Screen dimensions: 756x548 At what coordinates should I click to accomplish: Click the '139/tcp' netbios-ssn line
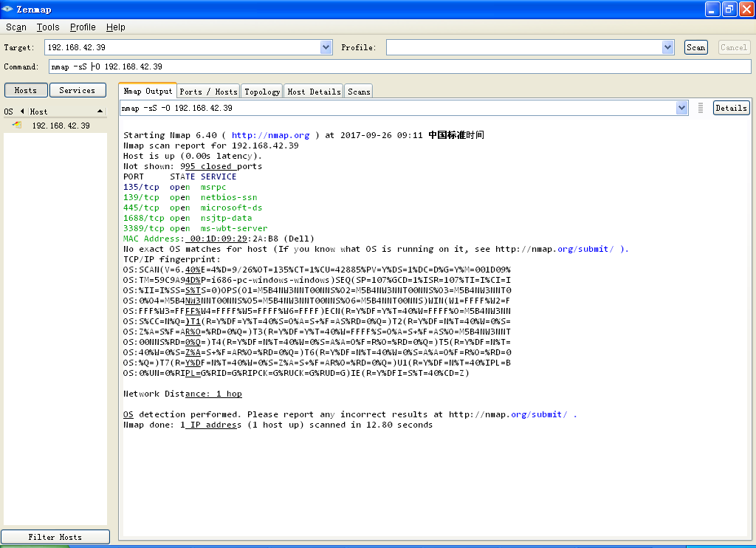(190, 197)
